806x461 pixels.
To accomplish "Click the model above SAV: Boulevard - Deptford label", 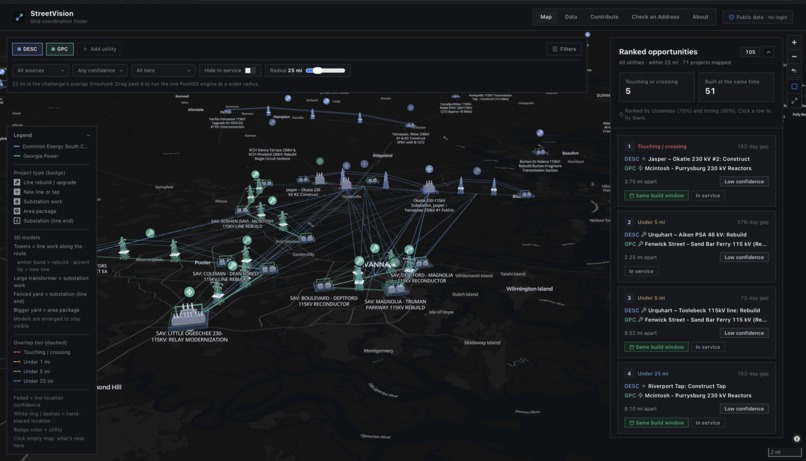I will coord(324,284).
